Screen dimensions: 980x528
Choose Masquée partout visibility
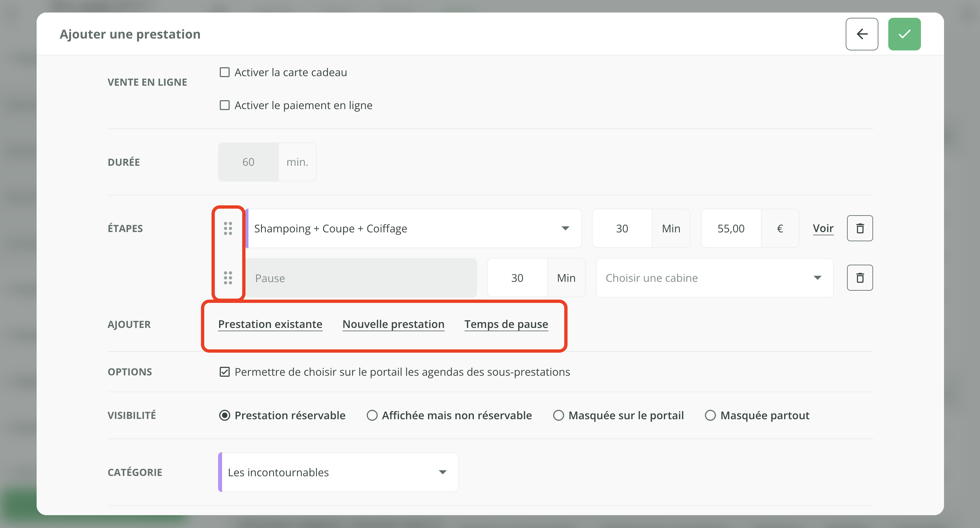coord(710,416)
